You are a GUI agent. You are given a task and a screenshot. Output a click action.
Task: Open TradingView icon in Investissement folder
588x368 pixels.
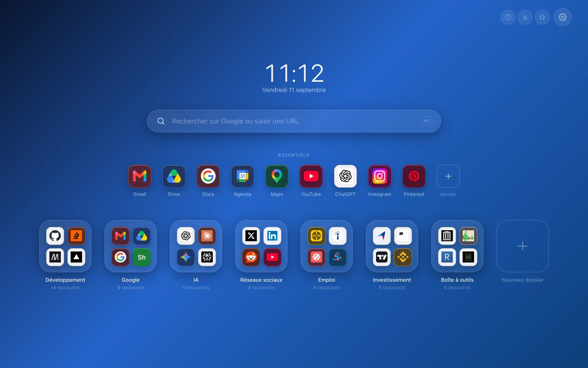(382, 257)
